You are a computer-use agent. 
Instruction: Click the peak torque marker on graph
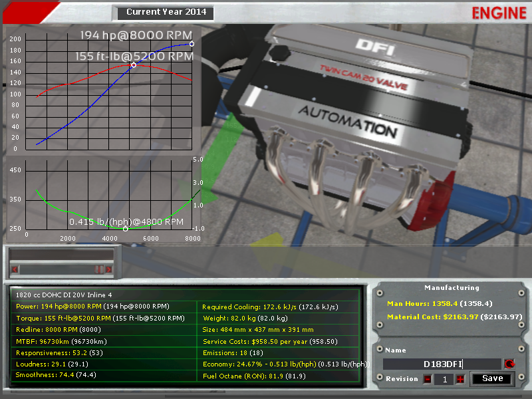pos(134,65)
